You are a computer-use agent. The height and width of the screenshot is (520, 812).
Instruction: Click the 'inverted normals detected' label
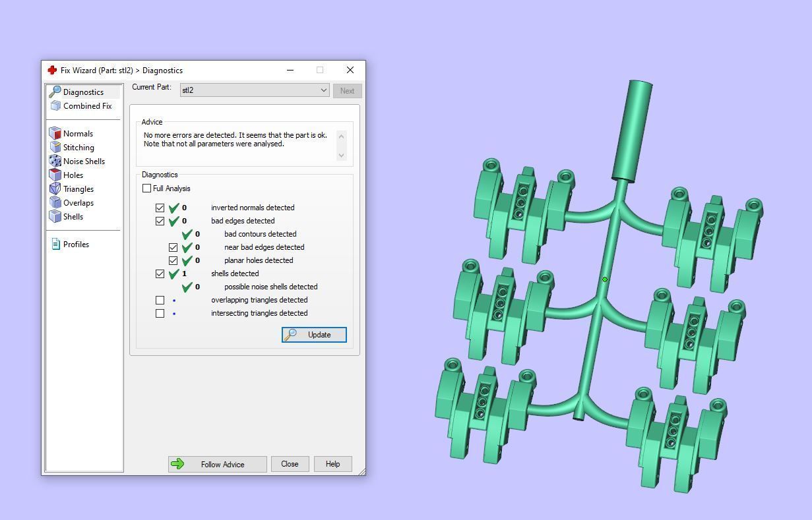tap(253, 208)
